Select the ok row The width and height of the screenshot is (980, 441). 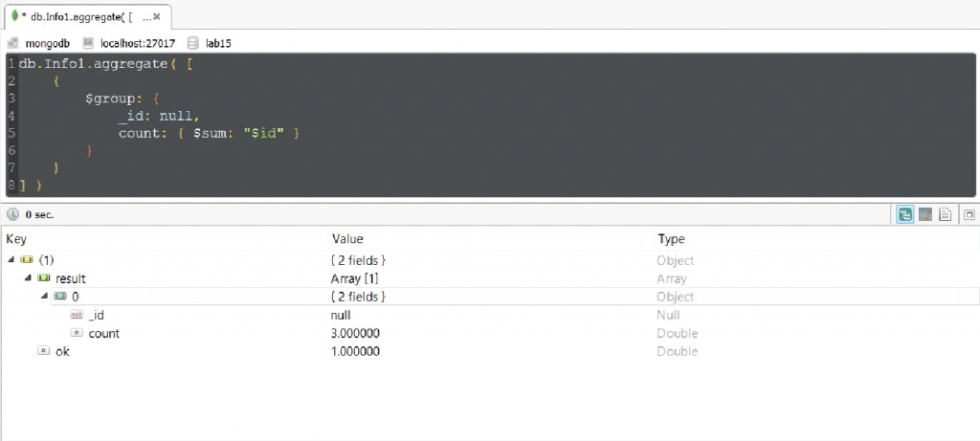pyautogui.click(x=490, y=351)
